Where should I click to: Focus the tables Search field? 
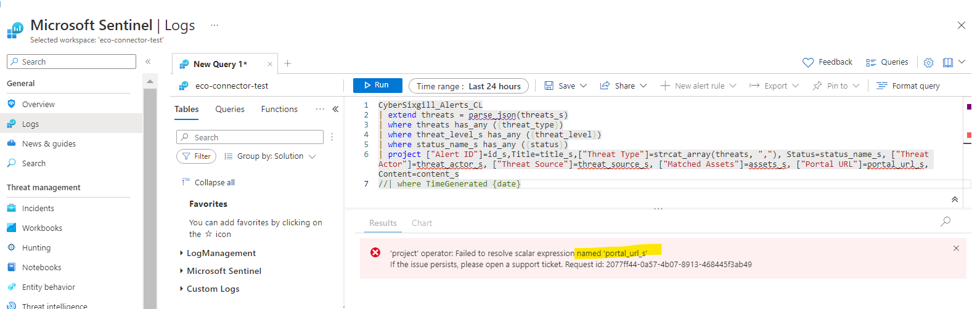[250, 137]
